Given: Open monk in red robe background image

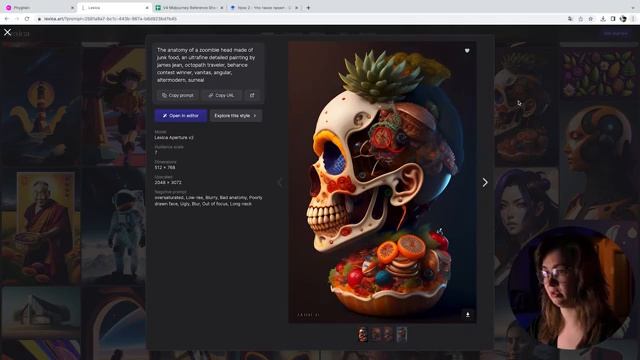Looking at the screenshot, I should point(41,227).
